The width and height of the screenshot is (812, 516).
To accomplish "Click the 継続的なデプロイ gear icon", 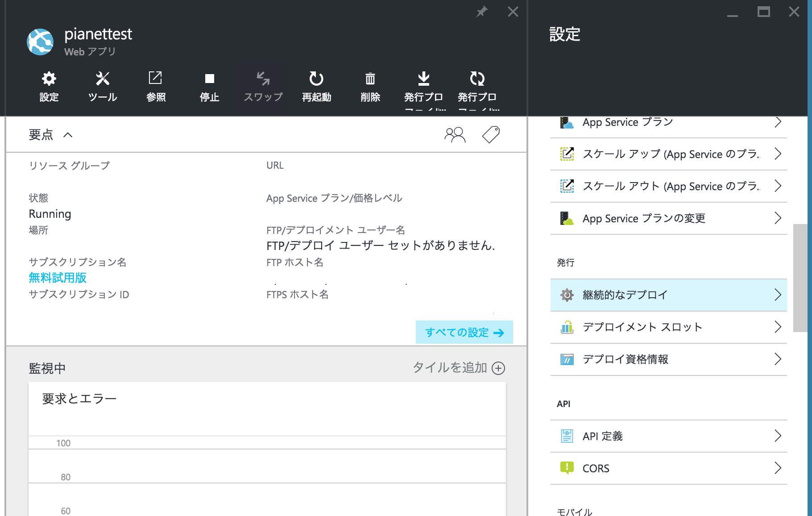I will tap(567, 295).
